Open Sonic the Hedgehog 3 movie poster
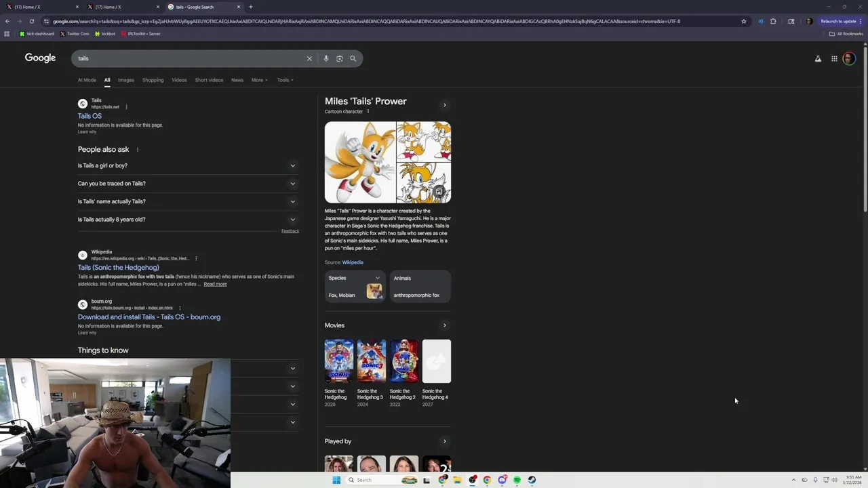Image resolution: width=868 pixels, height=488 pixels. tap(372, 361)
